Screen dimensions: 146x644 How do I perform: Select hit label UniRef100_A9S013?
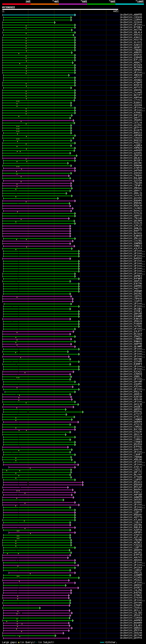point(131,35)
